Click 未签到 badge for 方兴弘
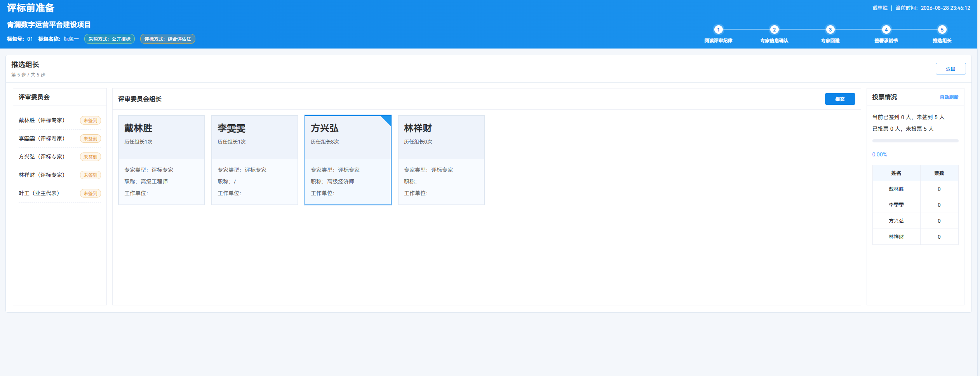This screenshot has height=376, width=980. point(91,157)
